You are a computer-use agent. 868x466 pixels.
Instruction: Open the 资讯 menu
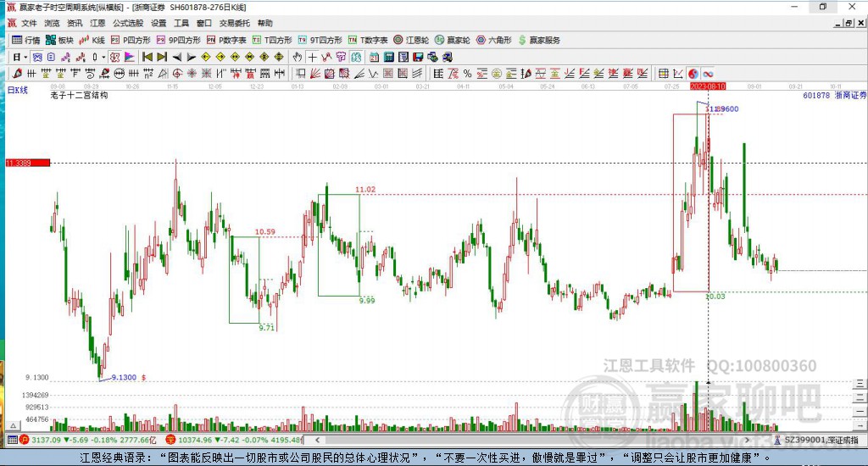(x=75, y=23)
